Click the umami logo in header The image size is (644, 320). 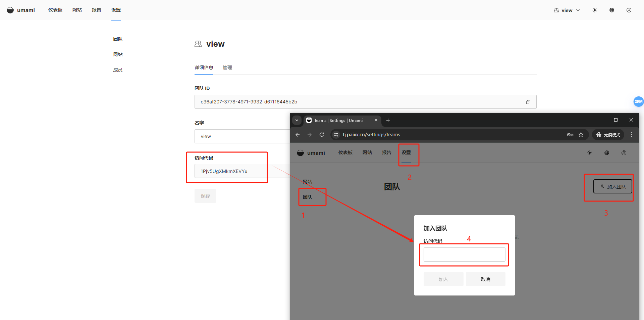(21, 10)
